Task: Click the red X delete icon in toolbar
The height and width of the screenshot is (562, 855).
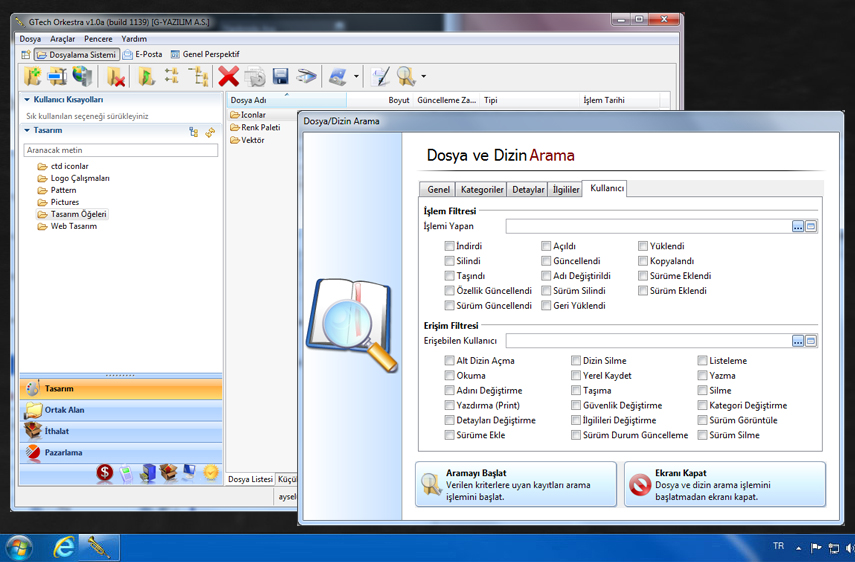Action: (x=229, y=76)
